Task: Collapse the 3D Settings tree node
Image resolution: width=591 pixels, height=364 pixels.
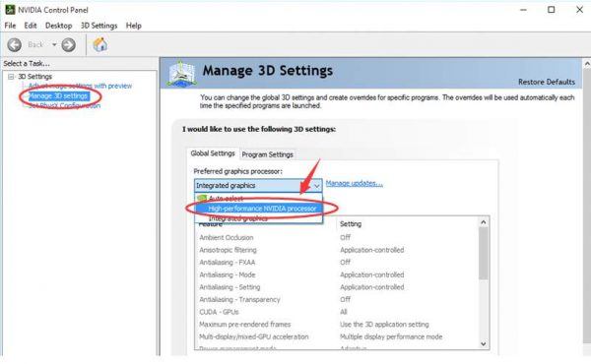Action: [11, 77]
